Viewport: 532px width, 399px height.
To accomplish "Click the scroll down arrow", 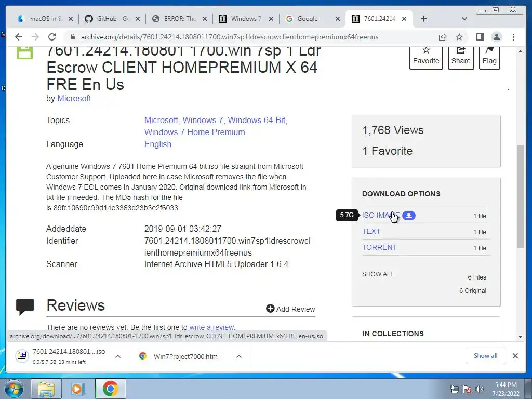I will (x=520, y=337).
